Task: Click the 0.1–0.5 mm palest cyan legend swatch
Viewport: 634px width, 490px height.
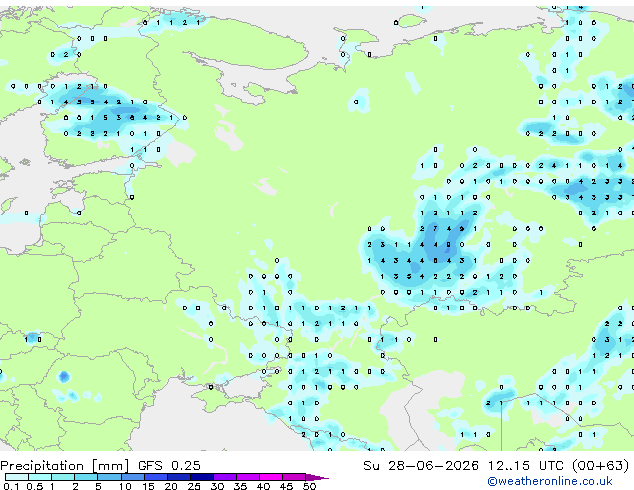Action: click(x=17, y=477)
